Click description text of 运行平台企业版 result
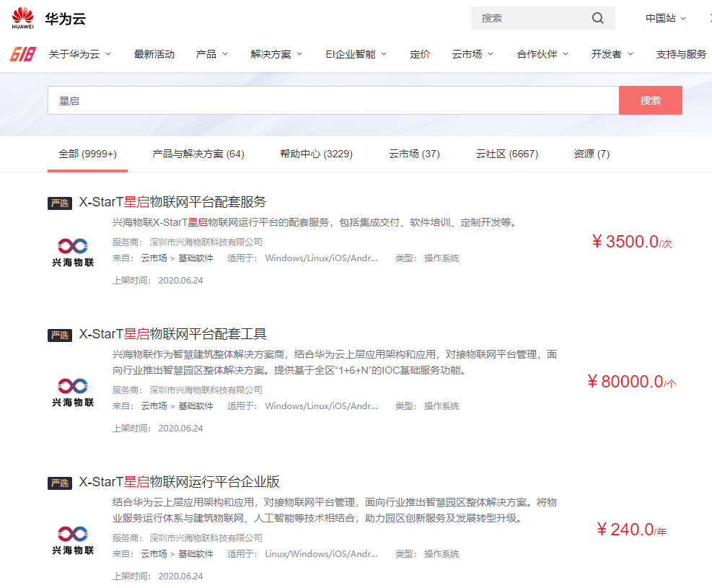712x588 pixels. point(335,510)
